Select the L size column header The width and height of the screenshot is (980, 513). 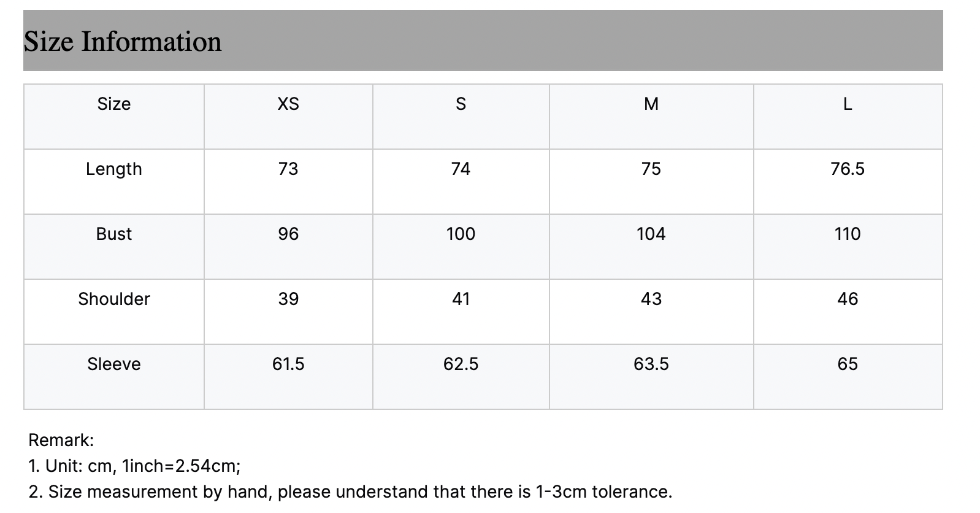tap(848, 104)
